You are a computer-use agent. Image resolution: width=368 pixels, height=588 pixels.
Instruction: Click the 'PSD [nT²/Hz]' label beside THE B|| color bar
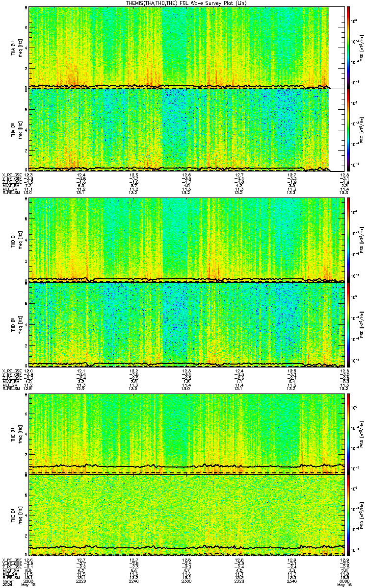362,515
